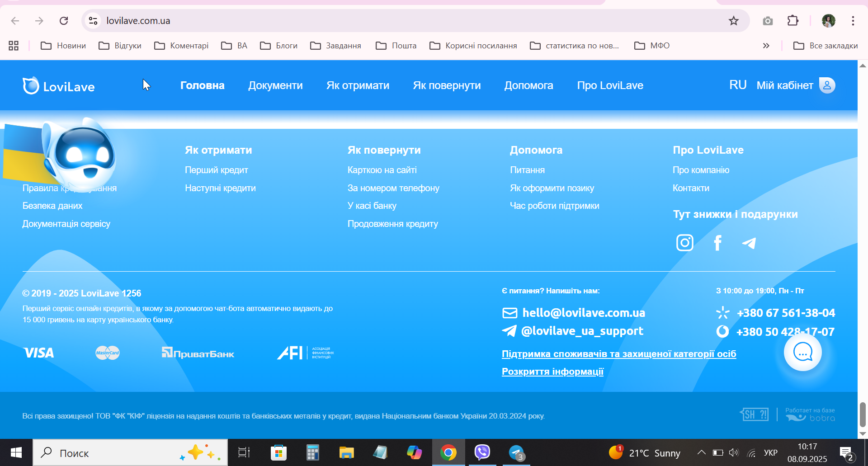The height and width of the screenshot is (466, 868).
Task: Open the Windows Start menu
Action: tap(16, 452)
